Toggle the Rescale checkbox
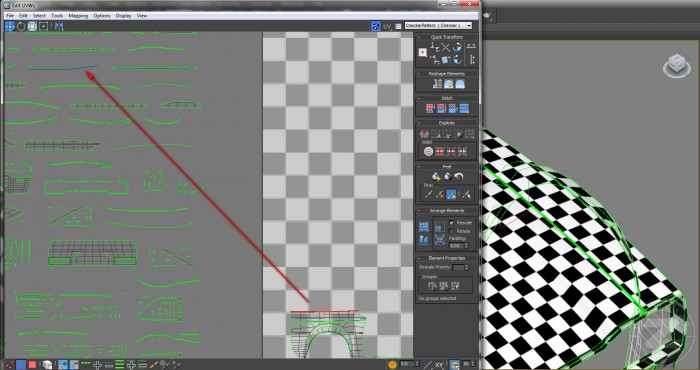 pos(451,222)
